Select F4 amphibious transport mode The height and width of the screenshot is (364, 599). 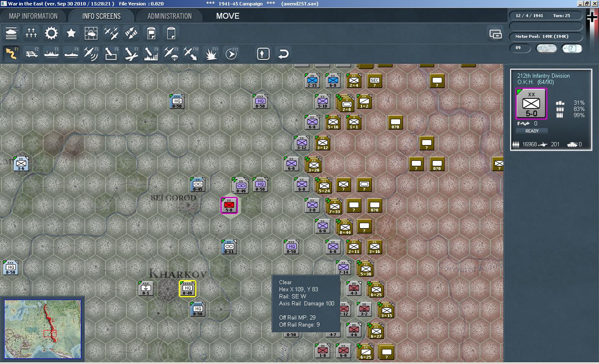click(71, 54)
